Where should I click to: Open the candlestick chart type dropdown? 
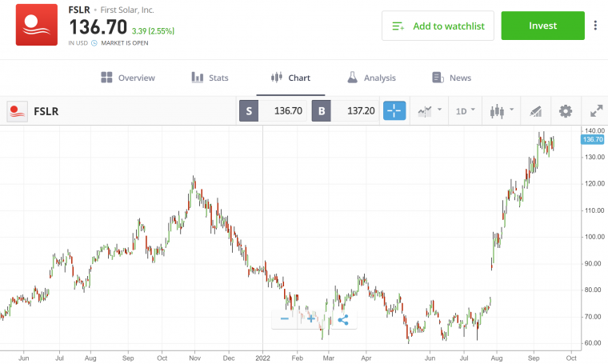click(502, 111)
